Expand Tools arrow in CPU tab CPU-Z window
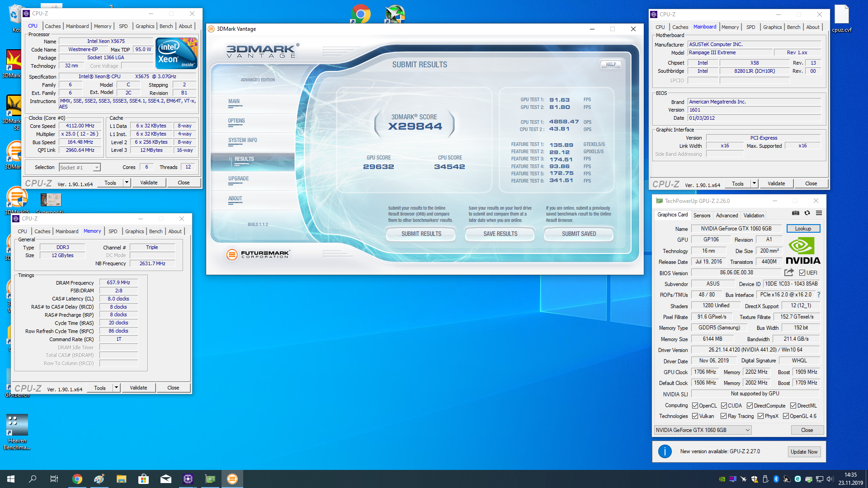The width and height of the screenshot is (868, 488). (127, 183)
